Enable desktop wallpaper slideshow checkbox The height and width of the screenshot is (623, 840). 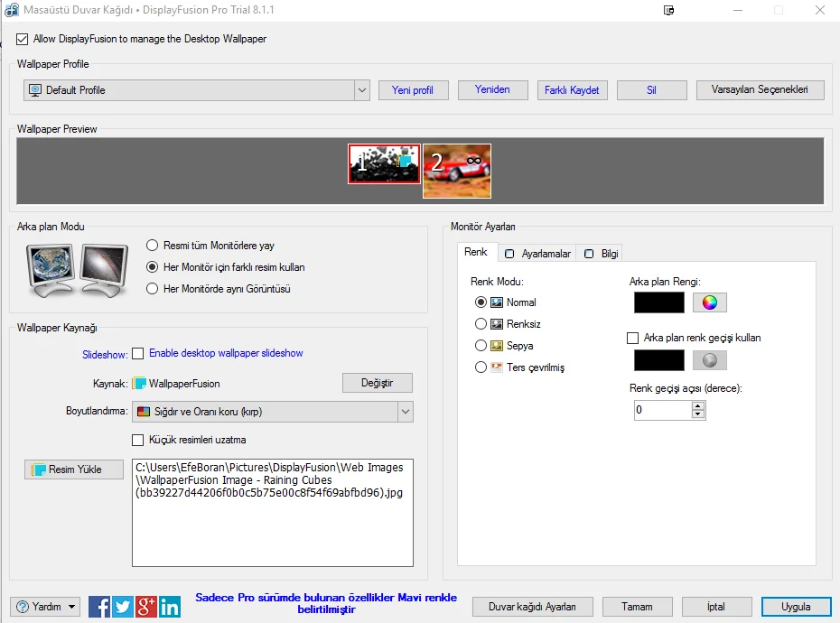tap(138, 354)
